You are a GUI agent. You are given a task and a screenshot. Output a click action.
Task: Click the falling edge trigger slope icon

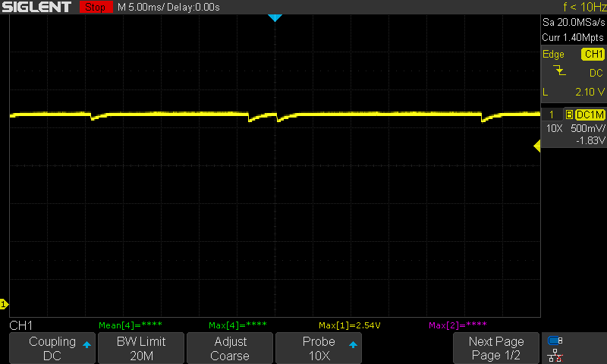(560, 72)
